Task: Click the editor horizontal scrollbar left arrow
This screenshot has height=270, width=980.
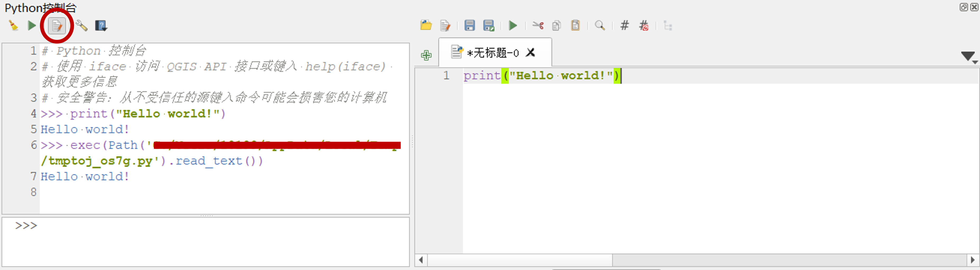Action: click(x=421, y=260)
